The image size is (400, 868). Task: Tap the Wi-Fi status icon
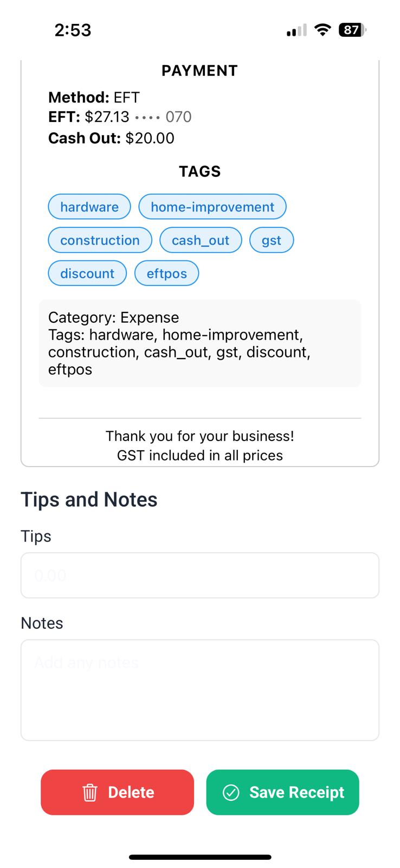(322, 30)
